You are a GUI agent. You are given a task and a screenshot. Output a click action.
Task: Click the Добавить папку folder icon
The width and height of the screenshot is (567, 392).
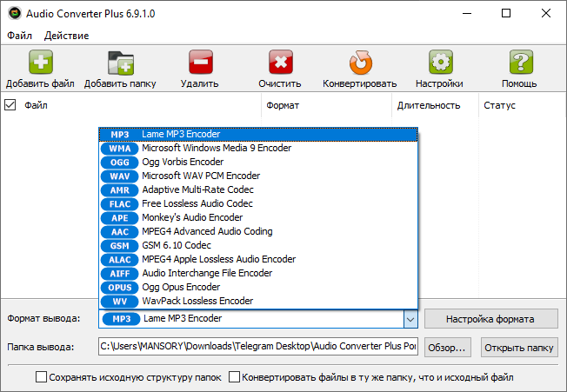point(121,63)
